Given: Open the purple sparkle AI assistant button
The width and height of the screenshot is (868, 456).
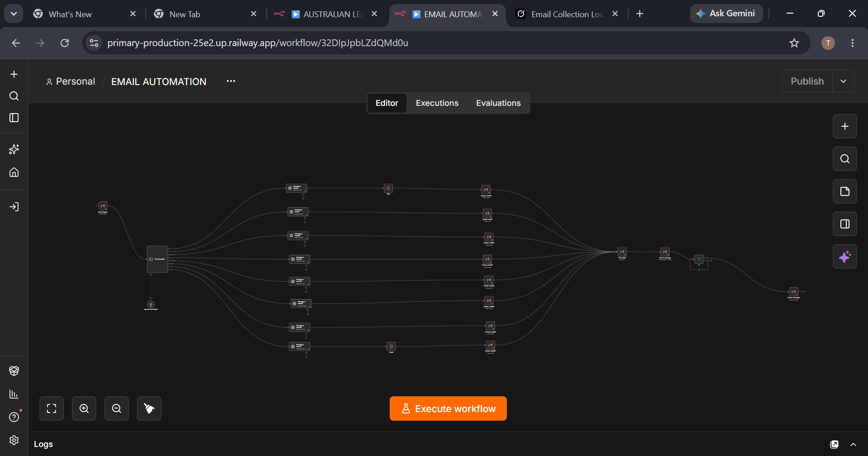Looking at the screenshot, I should point(844,256).
